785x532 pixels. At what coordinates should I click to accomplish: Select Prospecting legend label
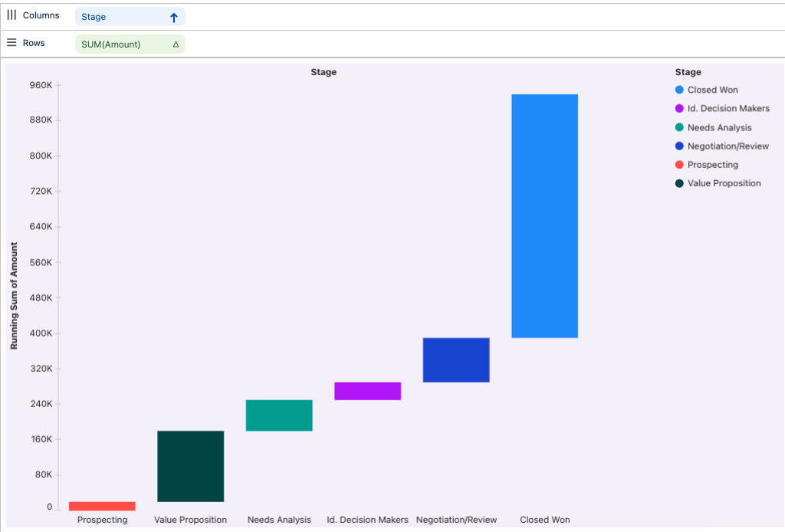pyautogui.click(x=713, y=165)
